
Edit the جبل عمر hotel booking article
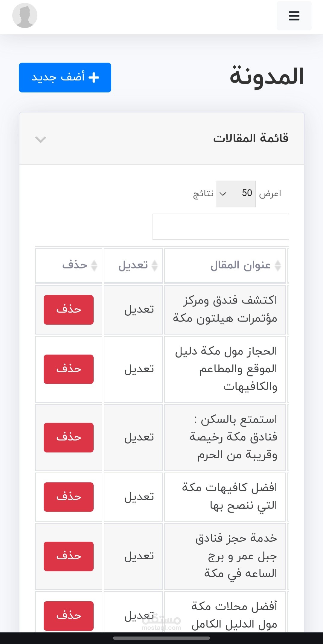[x=139, y=556]
